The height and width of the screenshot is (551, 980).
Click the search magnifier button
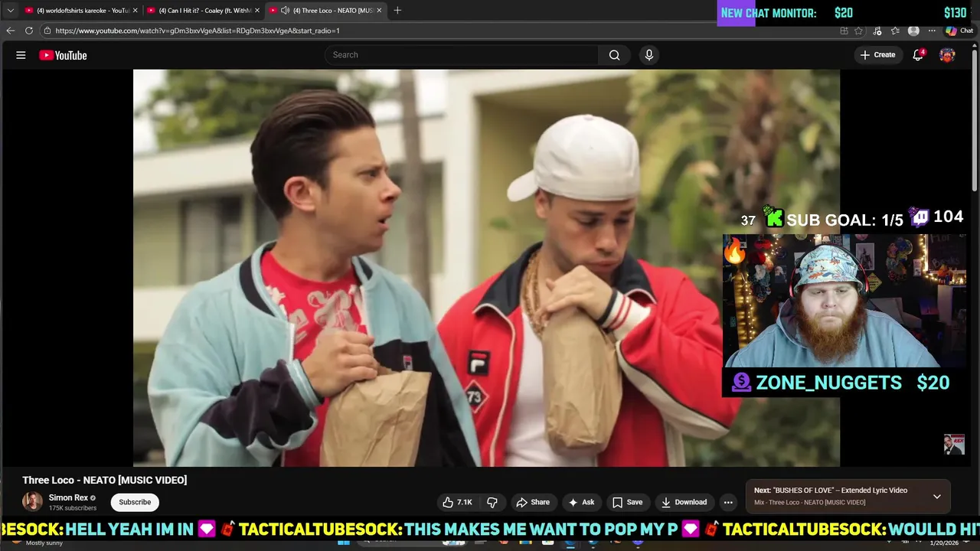[614, 55]
